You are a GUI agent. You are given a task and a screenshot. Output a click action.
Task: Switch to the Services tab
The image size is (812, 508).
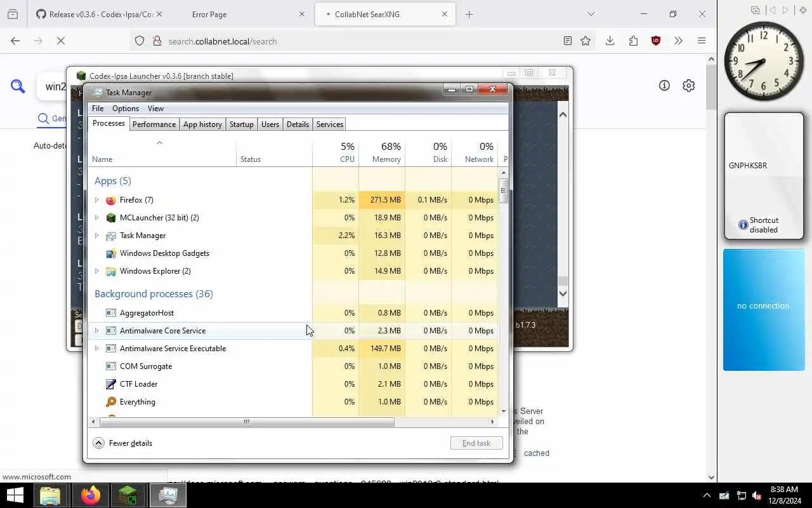pyautogui.click(x=330, y=124)
